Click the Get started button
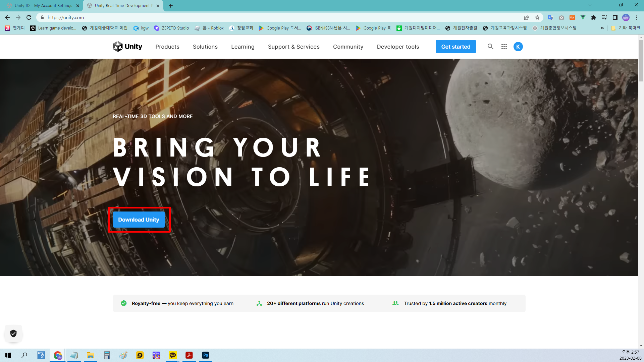The width and height of the screenshot is (644, 362). tap(455, 47)
